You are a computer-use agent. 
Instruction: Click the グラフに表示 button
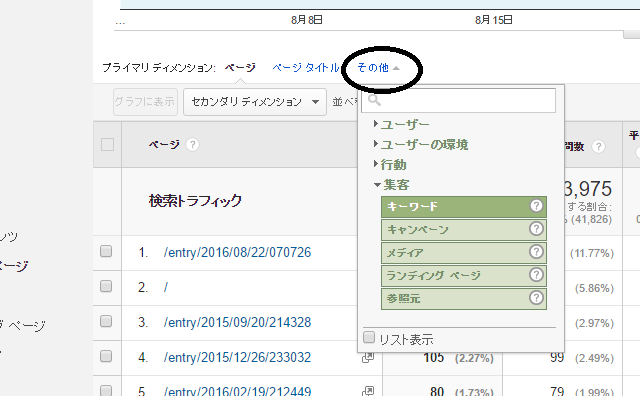click(145, 102)
